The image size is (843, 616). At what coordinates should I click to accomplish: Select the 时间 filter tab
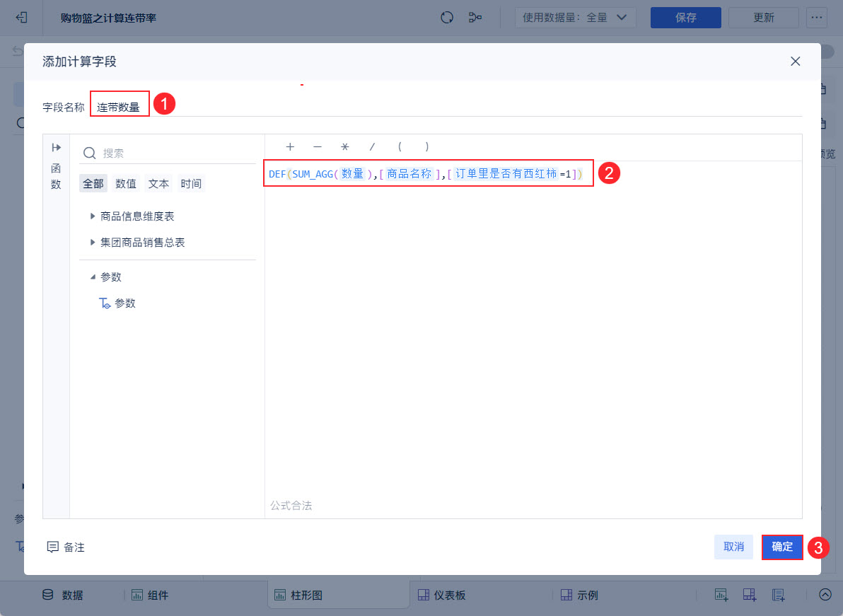191,184
